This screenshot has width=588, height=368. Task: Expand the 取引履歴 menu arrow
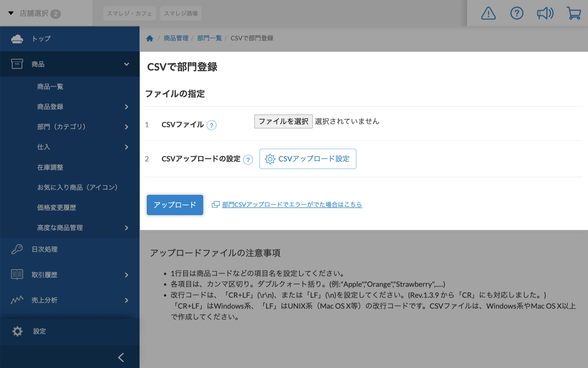pos(127,275)
